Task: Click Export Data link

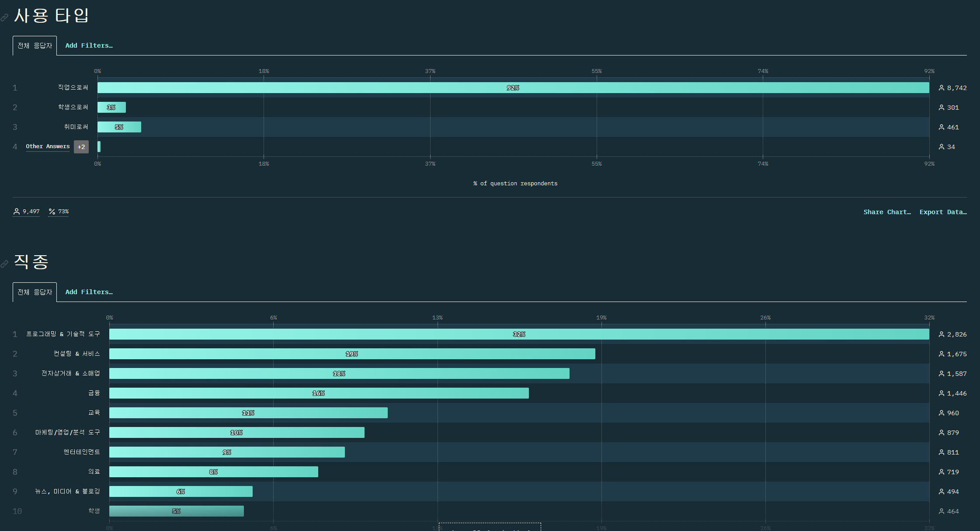Action: coord(943,212)
